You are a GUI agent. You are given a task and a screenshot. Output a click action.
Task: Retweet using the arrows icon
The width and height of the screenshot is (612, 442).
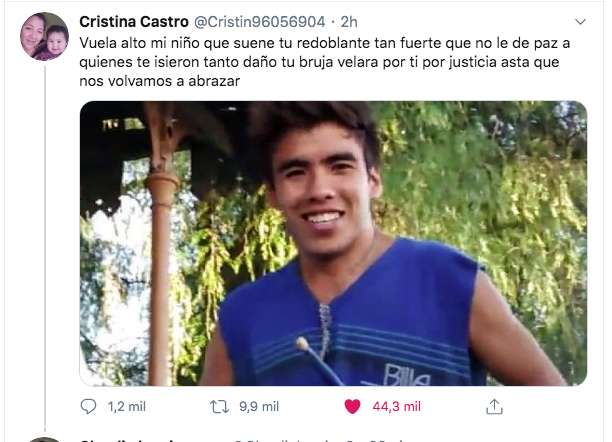tap(219, 406)
